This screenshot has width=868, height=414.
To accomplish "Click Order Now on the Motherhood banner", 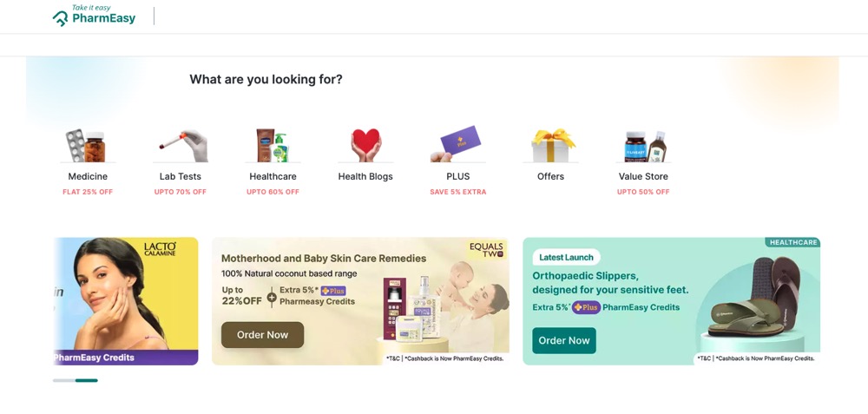I will (262, 335).
